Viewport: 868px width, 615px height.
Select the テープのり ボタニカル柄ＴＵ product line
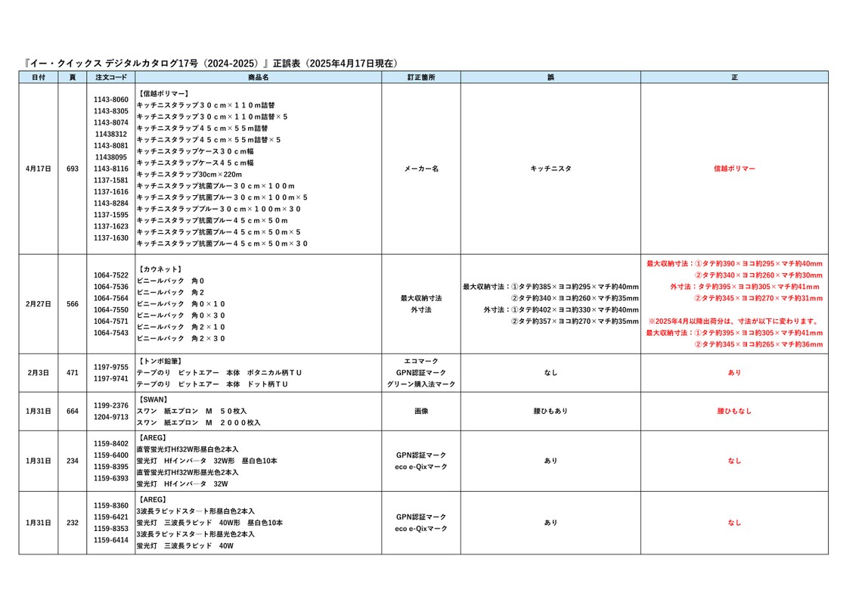coord(219,373)
